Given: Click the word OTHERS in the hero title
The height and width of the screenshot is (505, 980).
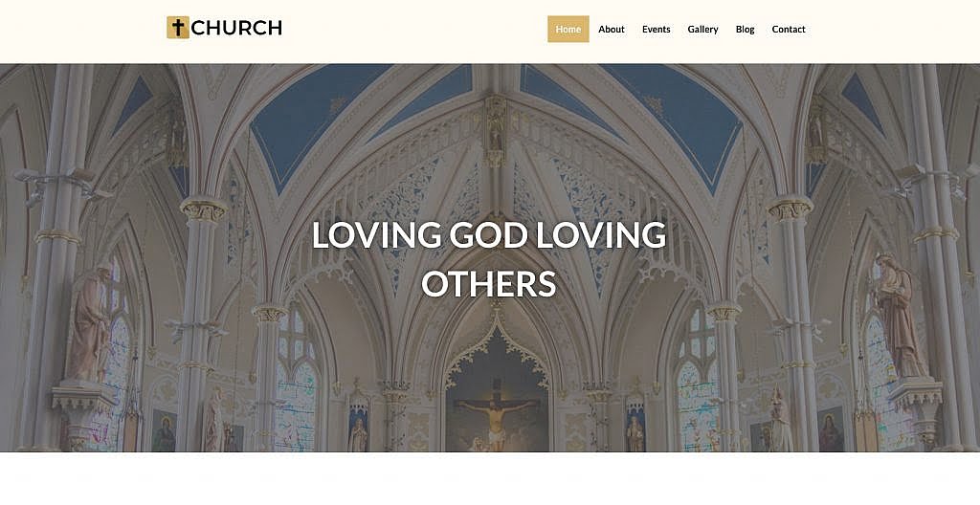Looking at the screenshot, I should pyautogui.click(x=489, y=284).
